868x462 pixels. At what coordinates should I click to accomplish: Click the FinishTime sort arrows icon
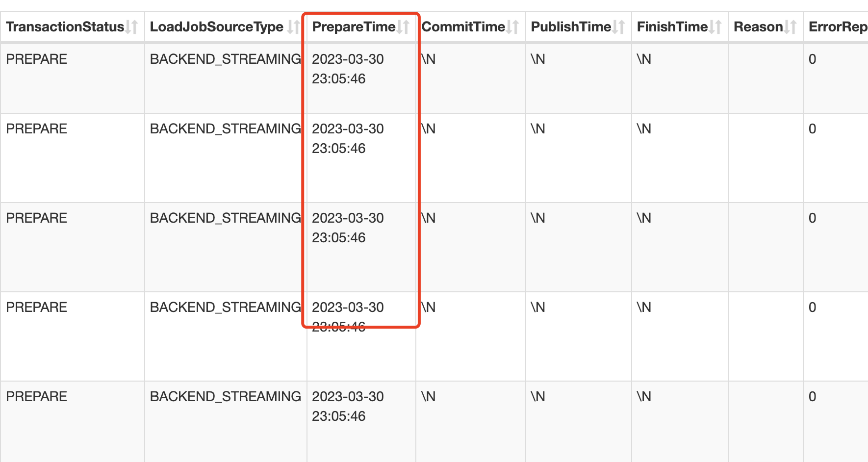(715, 27)
